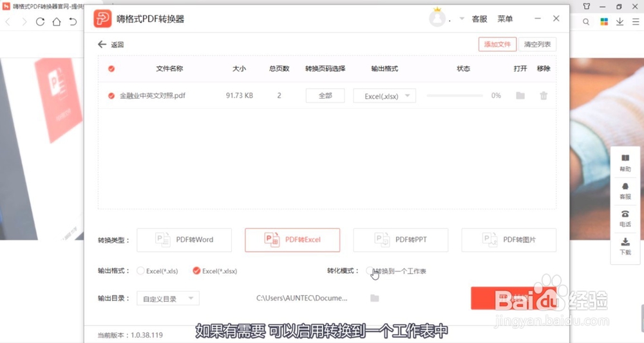Viewport: 644px width, 343px height.
Task: Open the 菜单 menu
Action: (505, 19)
